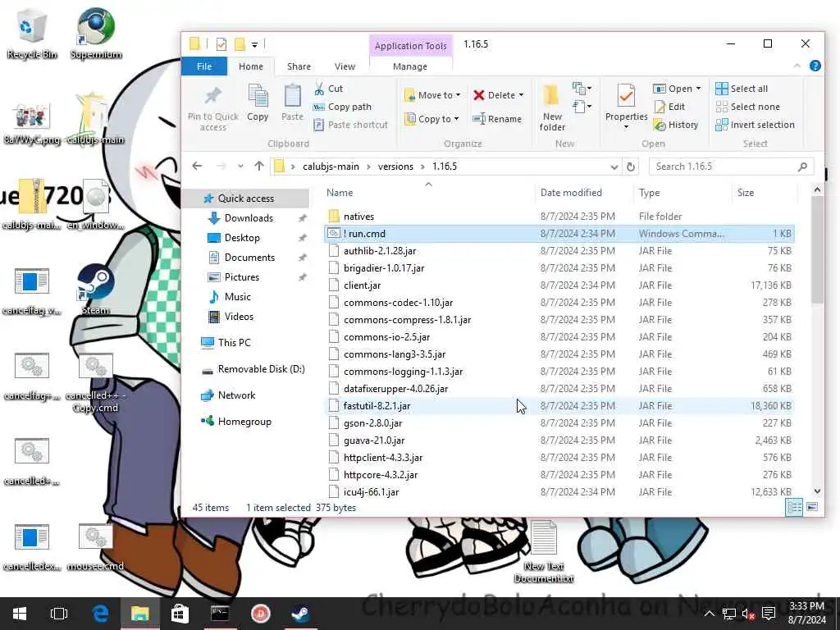Go Up one folder level arrow

point(259,166)
